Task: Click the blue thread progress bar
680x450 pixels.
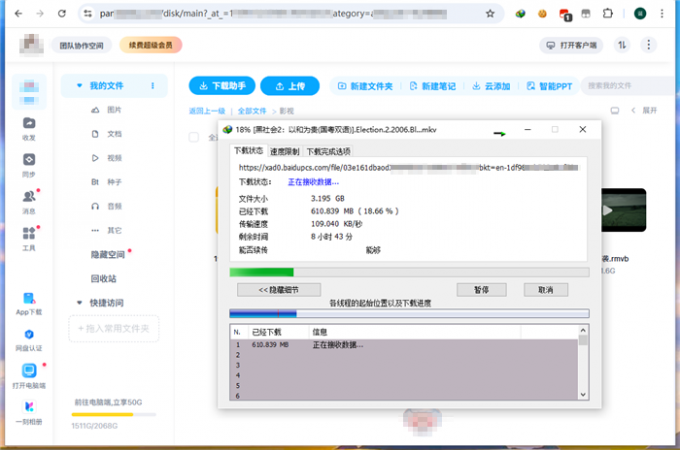Action: tap(409, 313)
